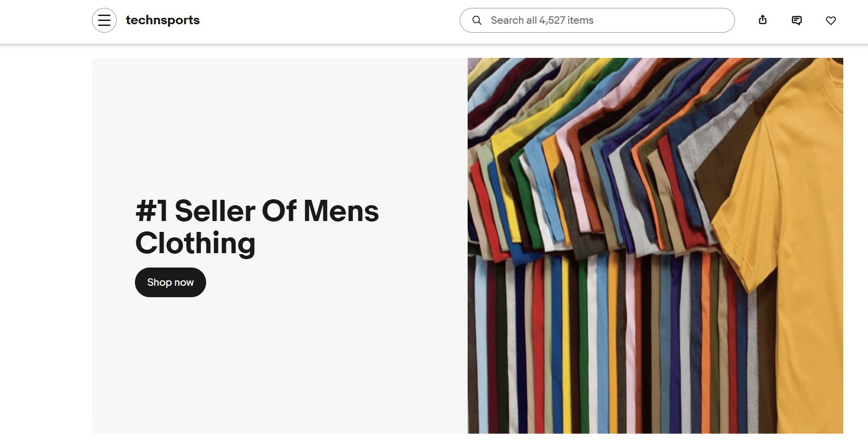
Task: Click the word "Mens" in the headline
Action: [341, 211]
